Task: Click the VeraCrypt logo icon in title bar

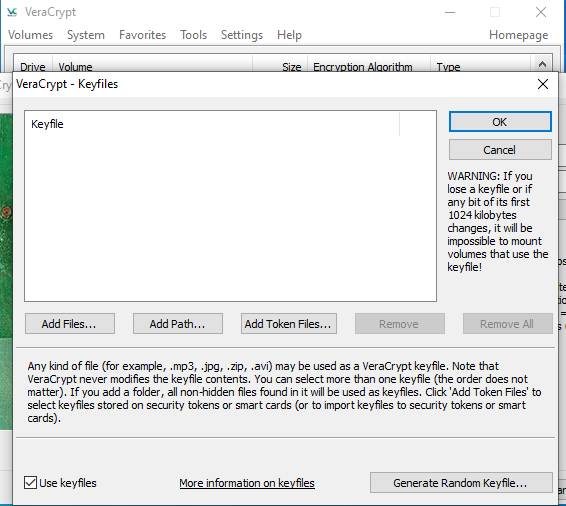Action: pos(12,12)
